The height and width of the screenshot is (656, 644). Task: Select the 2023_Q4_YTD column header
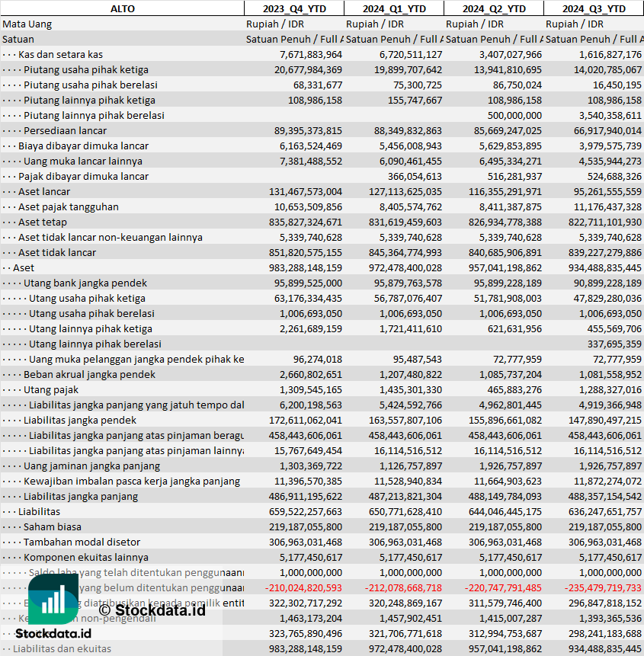(x=294, y=8)
